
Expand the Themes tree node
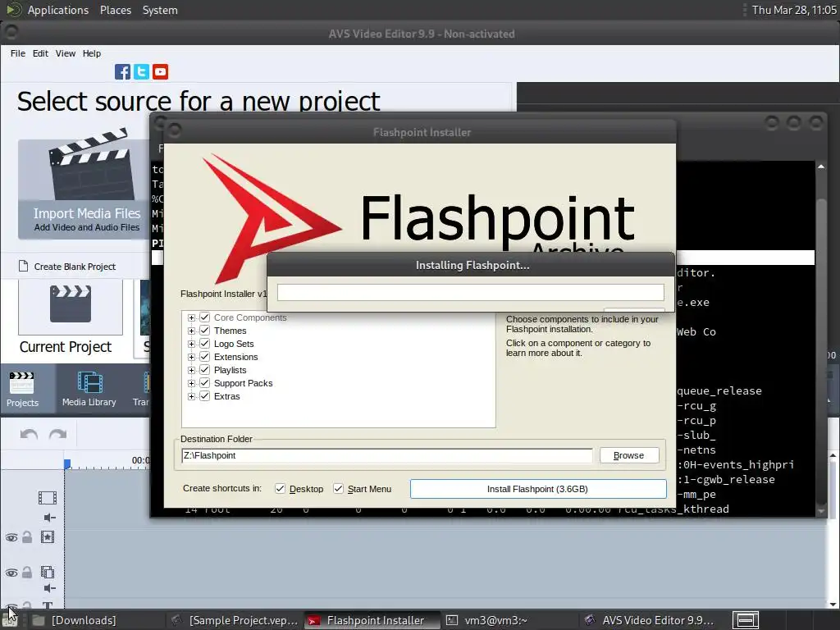pyautogui.click(x=191, y=331)
